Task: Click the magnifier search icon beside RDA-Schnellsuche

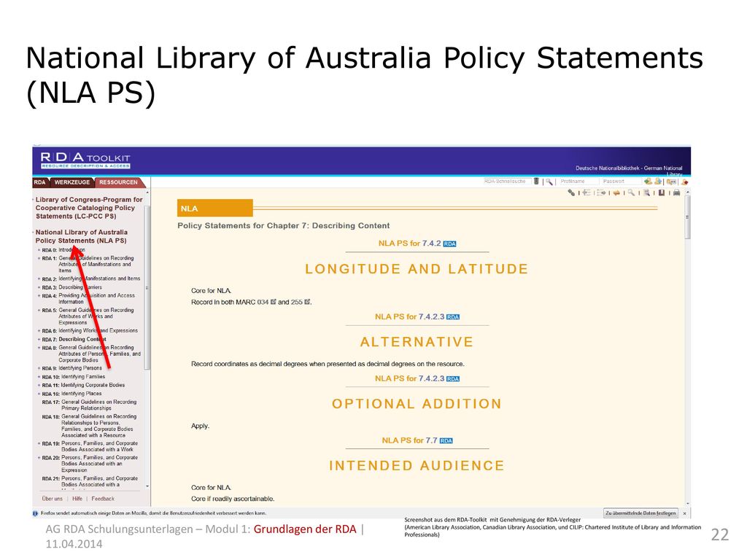Action: point(549,182)
